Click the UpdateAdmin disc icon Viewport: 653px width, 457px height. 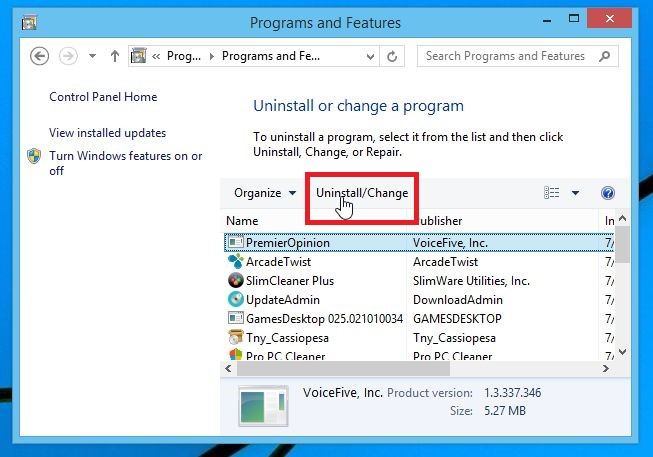coord(236,299)
